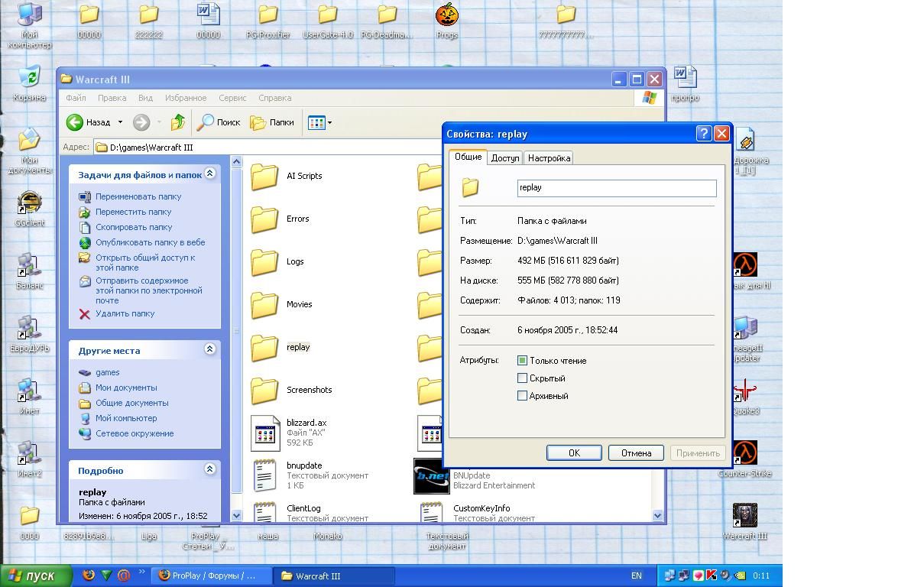Go up one folder level icon
The height and width of the screenshot is (587, 924).
coord(178,122)
